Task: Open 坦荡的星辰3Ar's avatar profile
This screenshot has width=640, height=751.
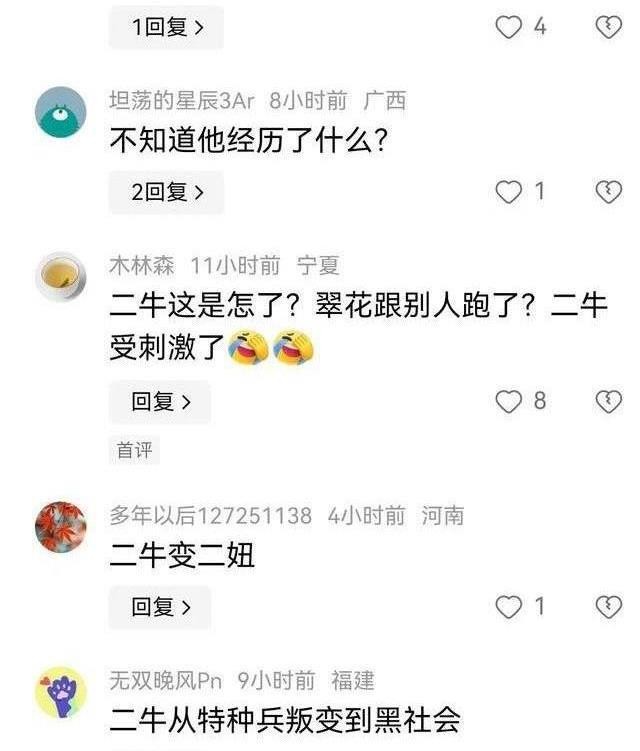Action: coord(61,112)
